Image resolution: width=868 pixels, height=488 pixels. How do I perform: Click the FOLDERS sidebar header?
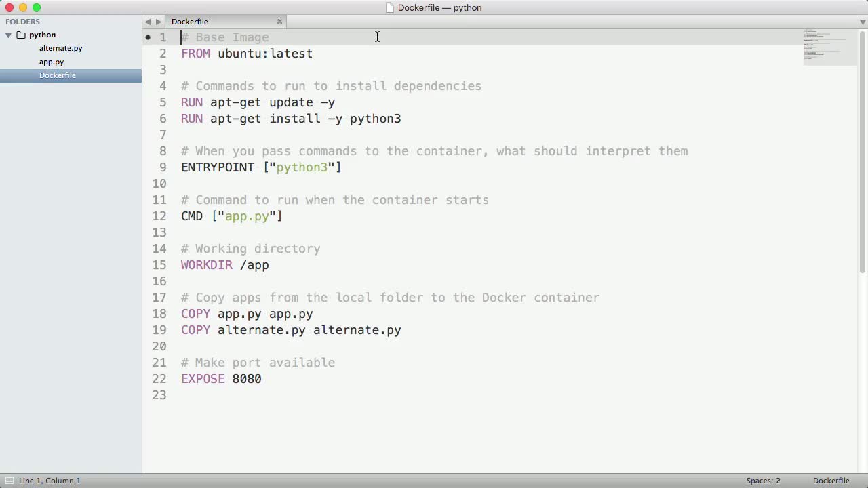coord(22,22)
